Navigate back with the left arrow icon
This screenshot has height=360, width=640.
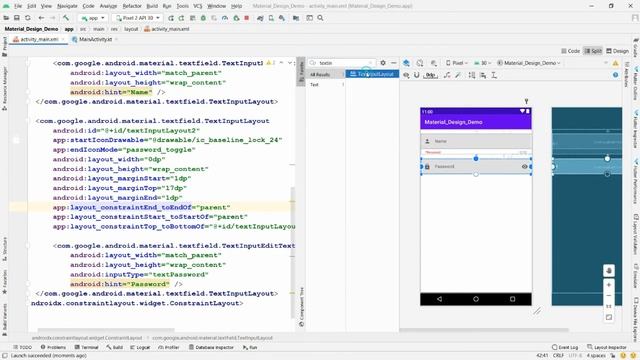coord(41,18)
